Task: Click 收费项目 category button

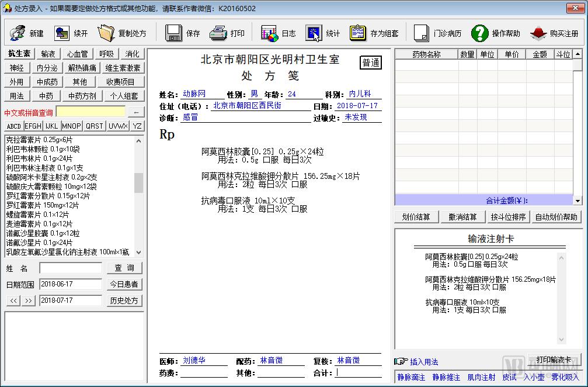Action: [x=120, y=82]
